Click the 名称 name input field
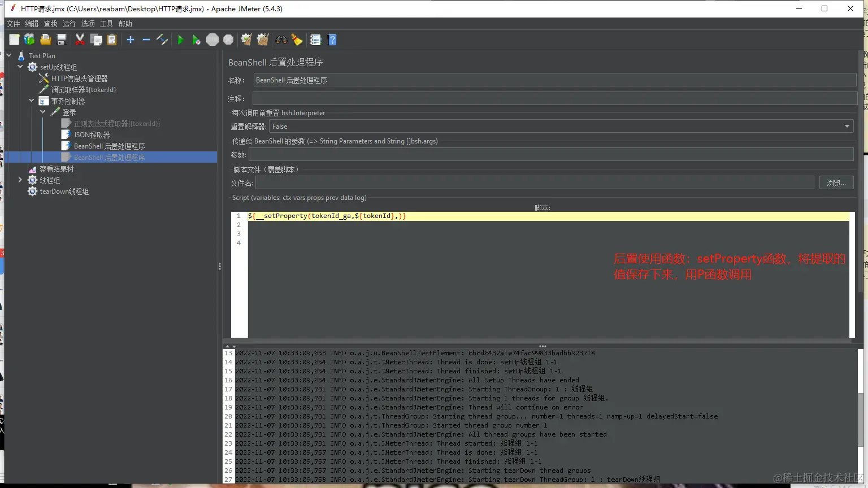 [555, 80]
